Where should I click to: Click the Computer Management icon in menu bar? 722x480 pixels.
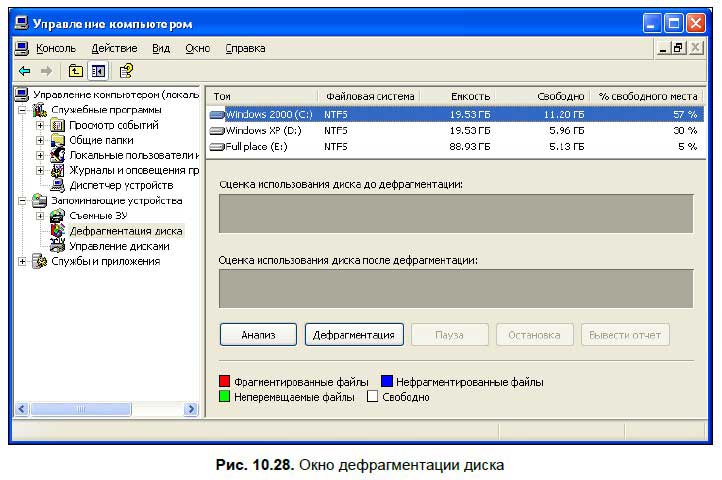[22, 48]
